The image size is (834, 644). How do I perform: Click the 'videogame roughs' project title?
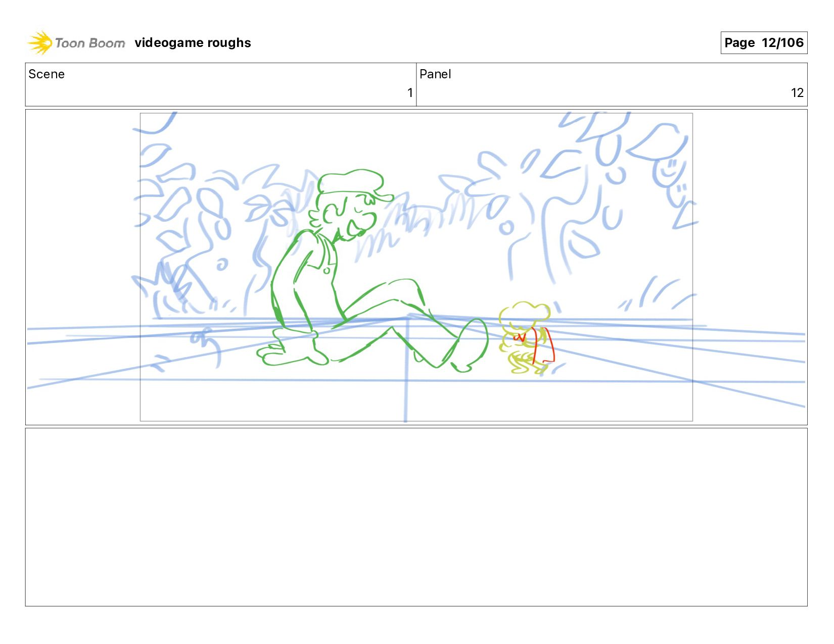pos(193,43)
